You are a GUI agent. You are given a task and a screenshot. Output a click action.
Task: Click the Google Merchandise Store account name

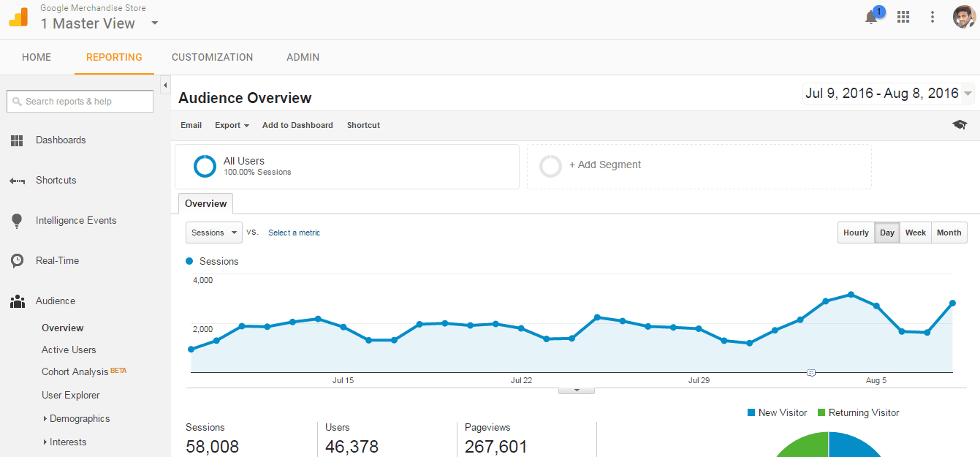93,8
